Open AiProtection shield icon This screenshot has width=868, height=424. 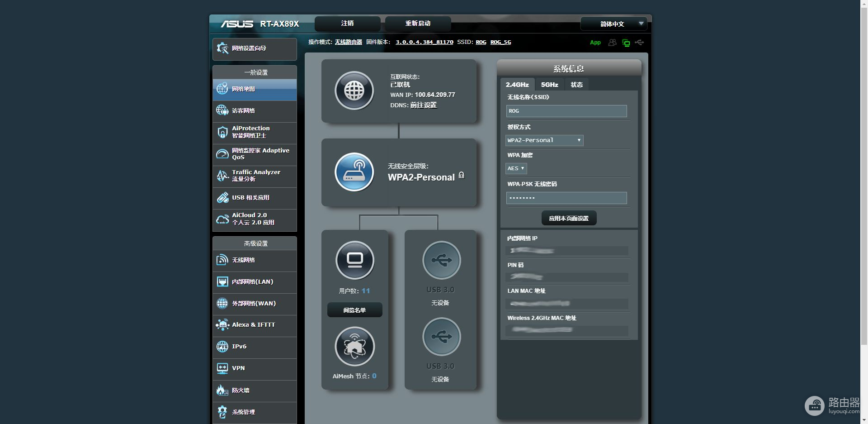(x=222, y=132)
